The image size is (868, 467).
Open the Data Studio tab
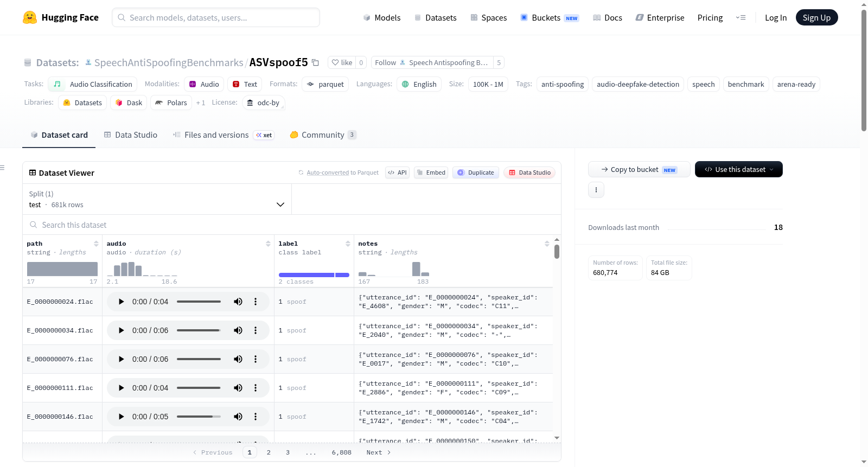(x=131, y=135)
